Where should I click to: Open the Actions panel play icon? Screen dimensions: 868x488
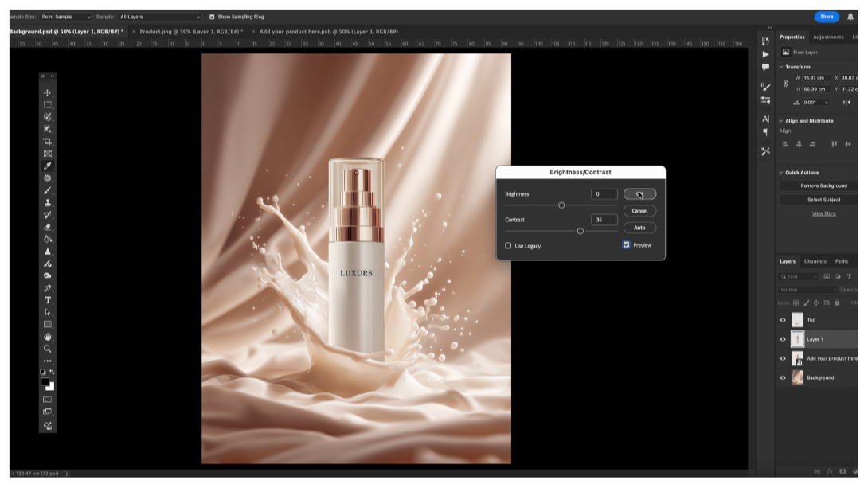coord(765,54)
